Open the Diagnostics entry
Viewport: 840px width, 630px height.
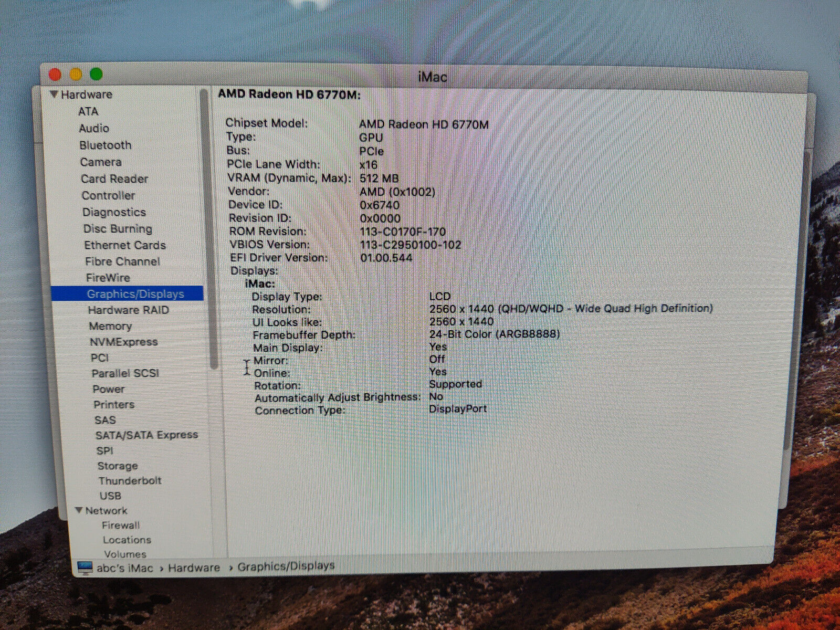[x=114, y=212]
